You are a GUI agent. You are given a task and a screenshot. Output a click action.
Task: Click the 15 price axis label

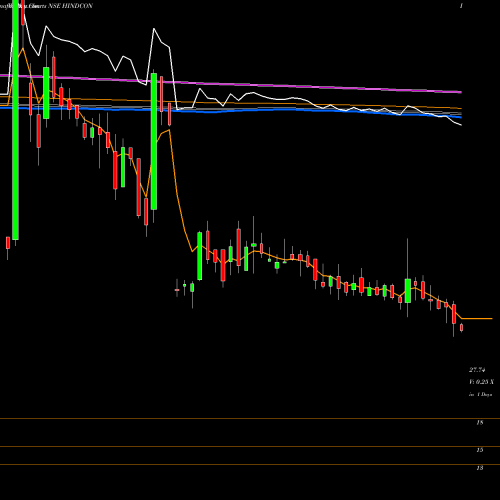(x=480, y=450)
